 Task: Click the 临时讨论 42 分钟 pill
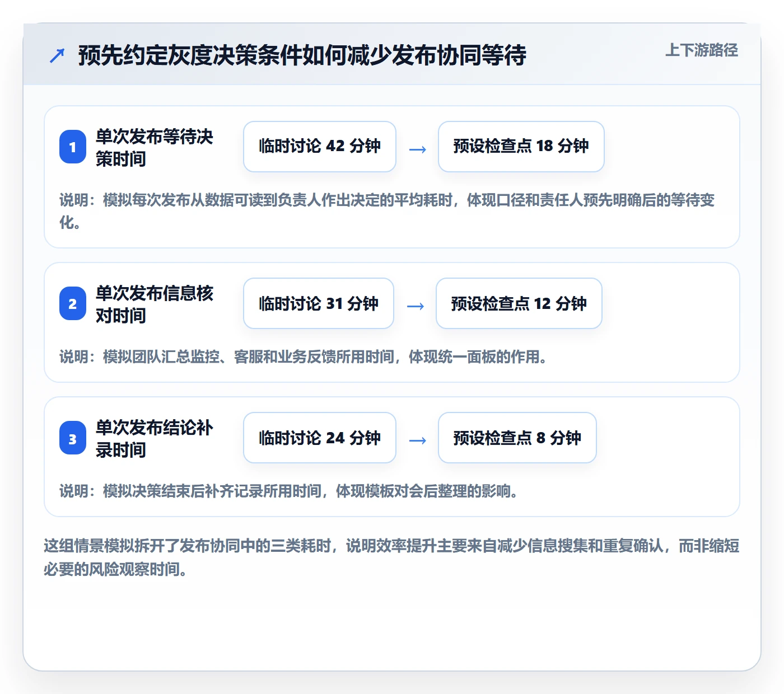coord(320,147)
